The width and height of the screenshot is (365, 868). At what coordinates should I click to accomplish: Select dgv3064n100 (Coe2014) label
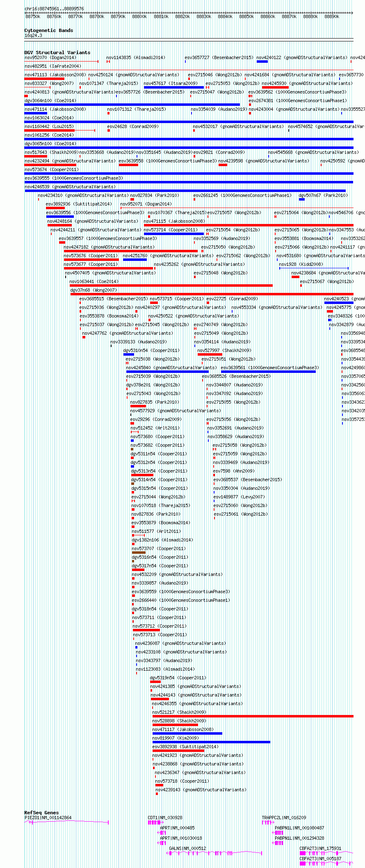(50, 101)
